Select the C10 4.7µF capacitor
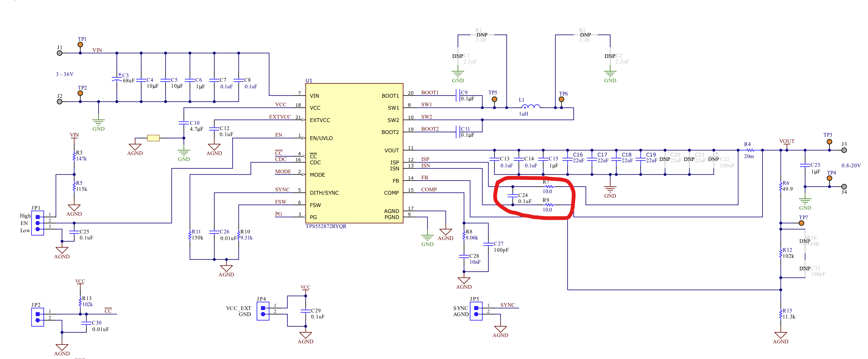 [184, 123]
